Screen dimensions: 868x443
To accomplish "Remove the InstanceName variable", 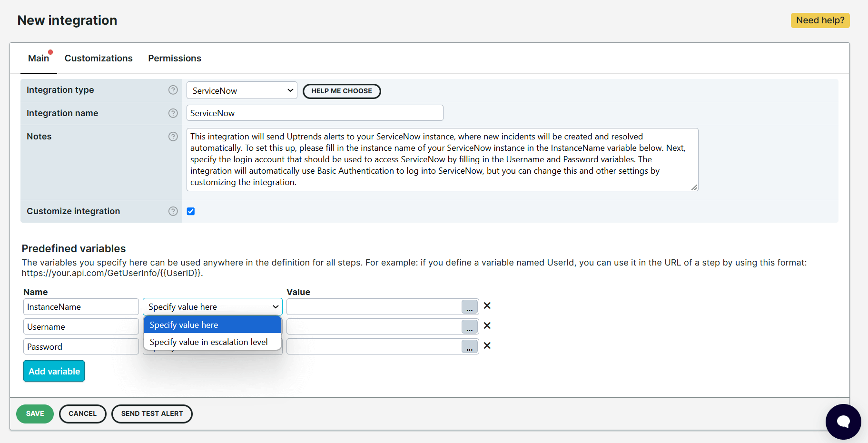I will (487, 305).
